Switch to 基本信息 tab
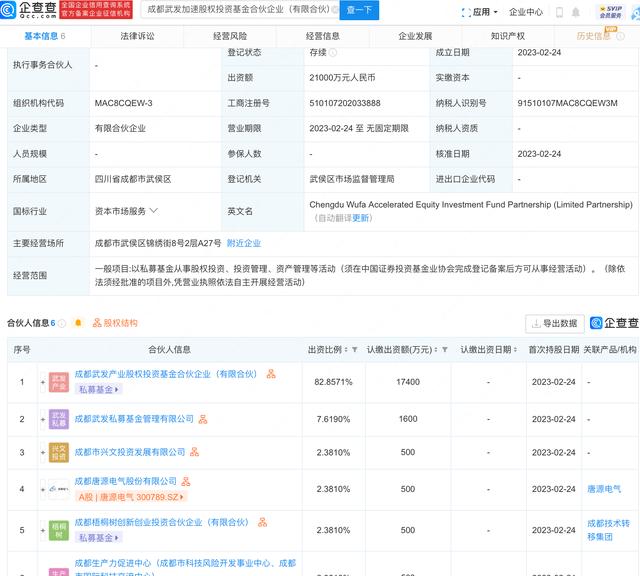Screen dimensions: 640x576 click(45, 36)
